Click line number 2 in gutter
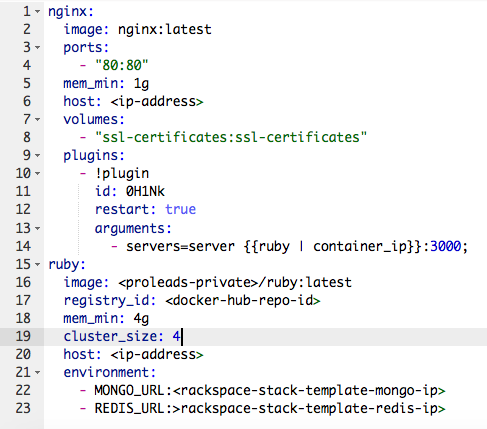487x429 pixels. point(27,29)
